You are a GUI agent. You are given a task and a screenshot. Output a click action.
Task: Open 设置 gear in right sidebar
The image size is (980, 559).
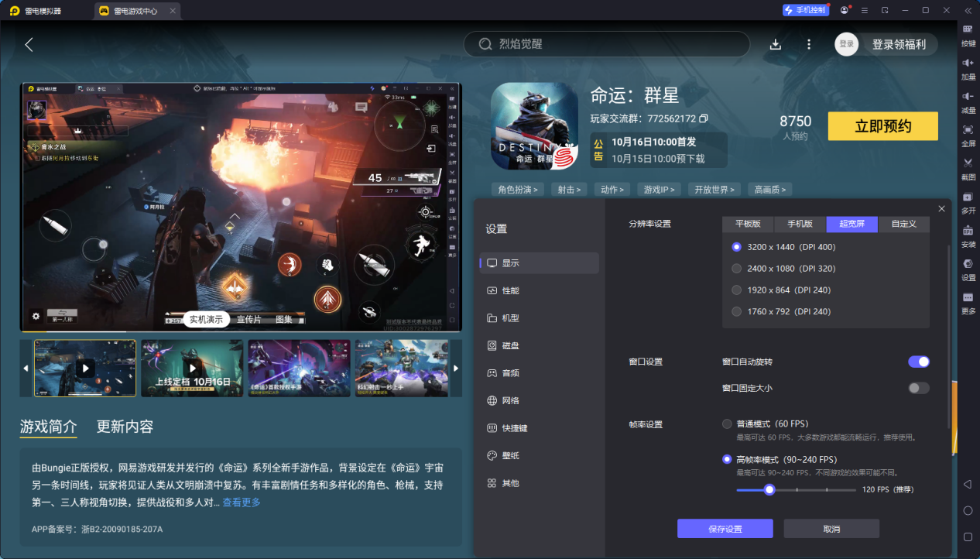(x=968, y=269)
